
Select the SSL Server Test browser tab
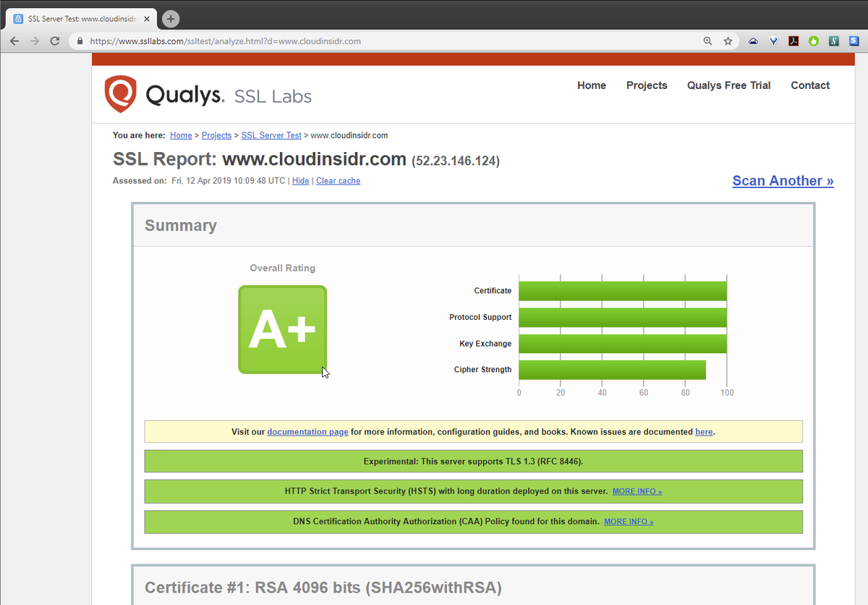pyautogui.click(x=80, y=18)
